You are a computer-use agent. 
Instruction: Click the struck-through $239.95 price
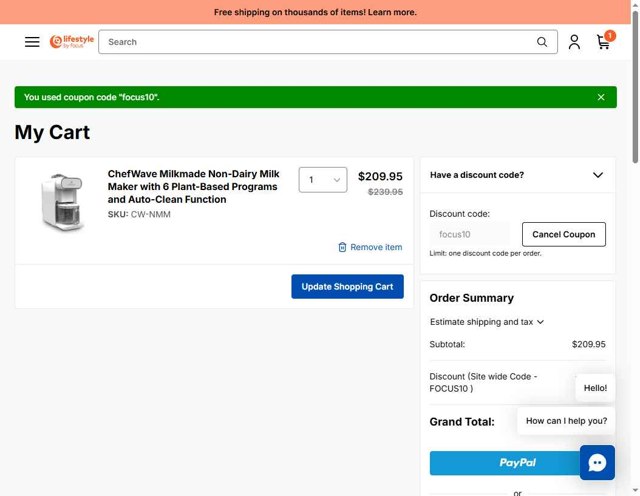click(385, 192)
